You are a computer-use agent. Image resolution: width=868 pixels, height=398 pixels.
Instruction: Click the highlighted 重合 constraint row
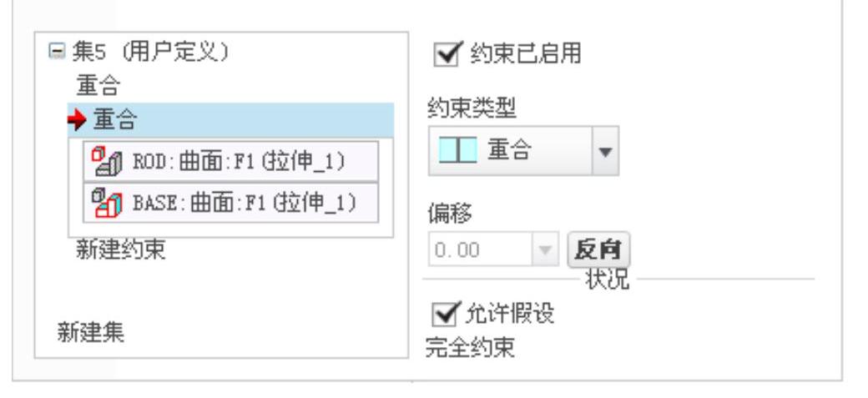click(x=231, y=120)
